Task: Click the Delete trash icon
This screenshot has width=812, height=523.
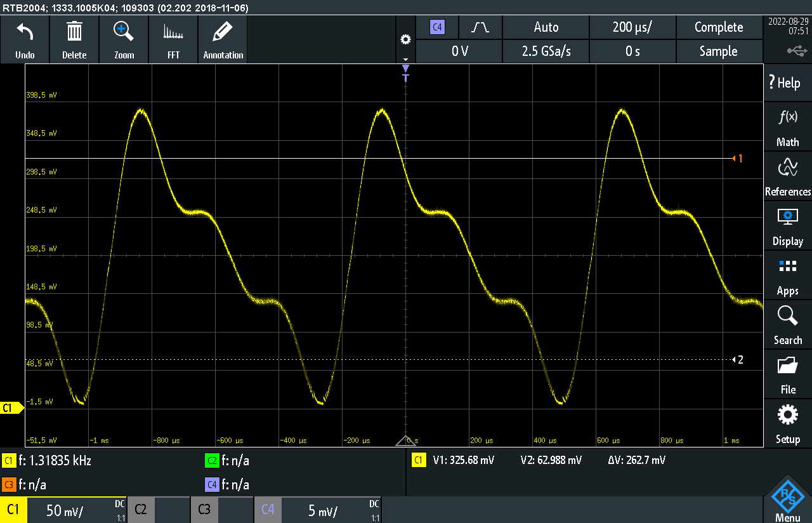Action: pos(74,32)
